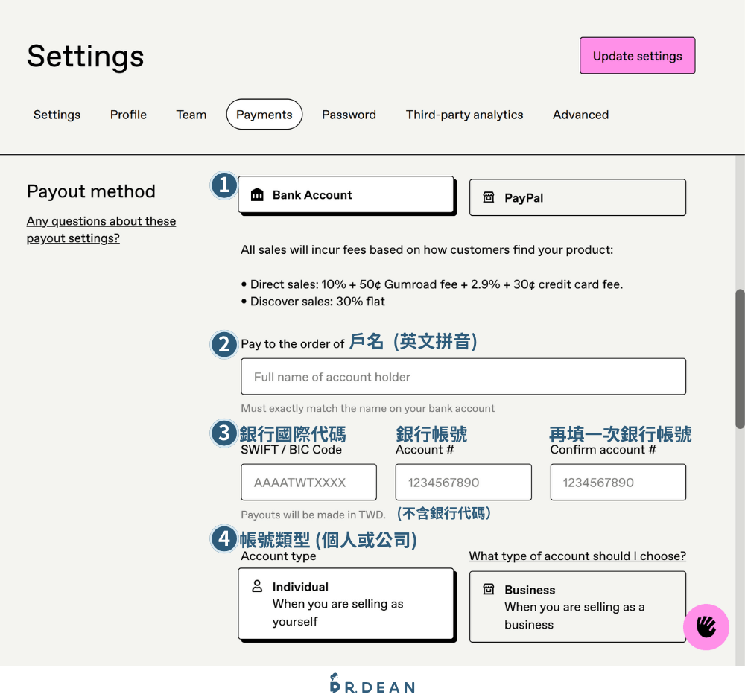
Task: Open the pink hand widget at bottom right
Action: click(706, 628)
